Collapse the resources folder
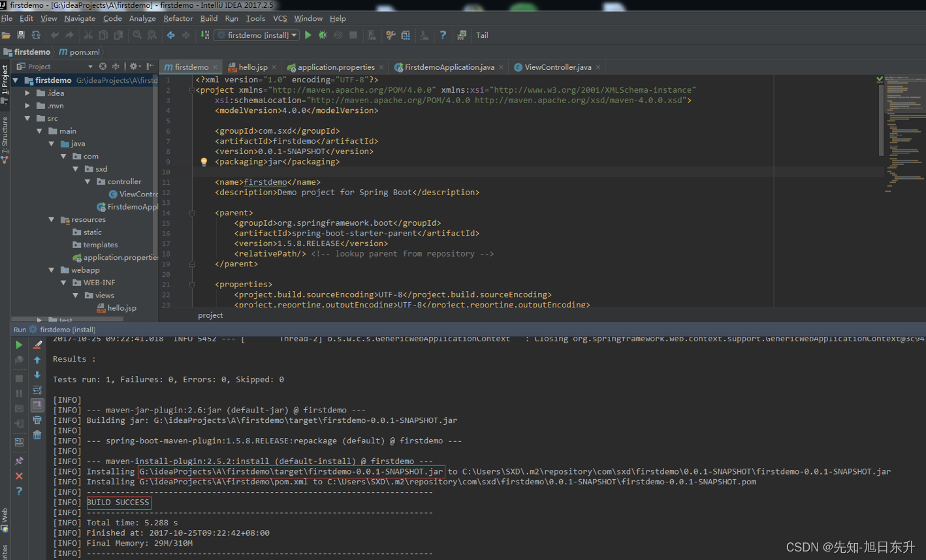926x560 pixels. point(52,219)
